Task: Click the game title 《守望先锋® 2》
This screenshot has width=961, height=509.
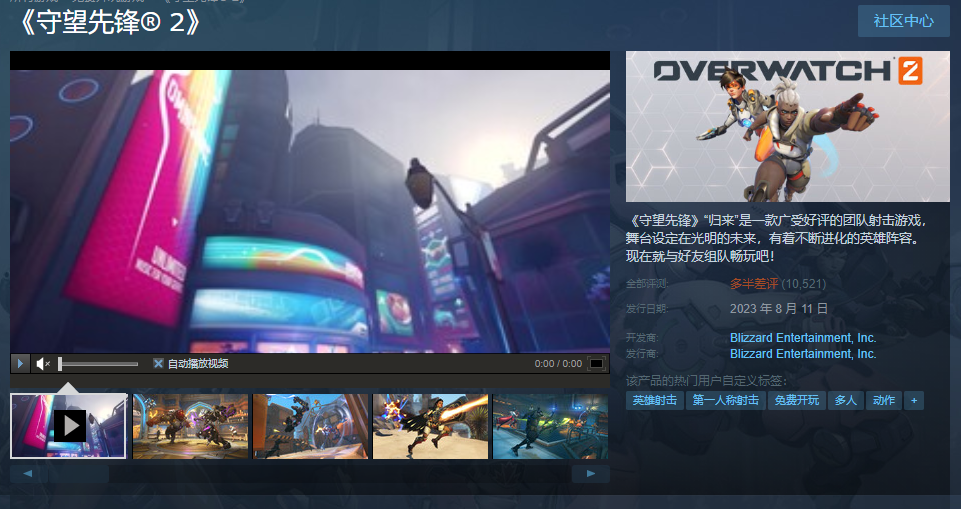Action: [108, 23]
